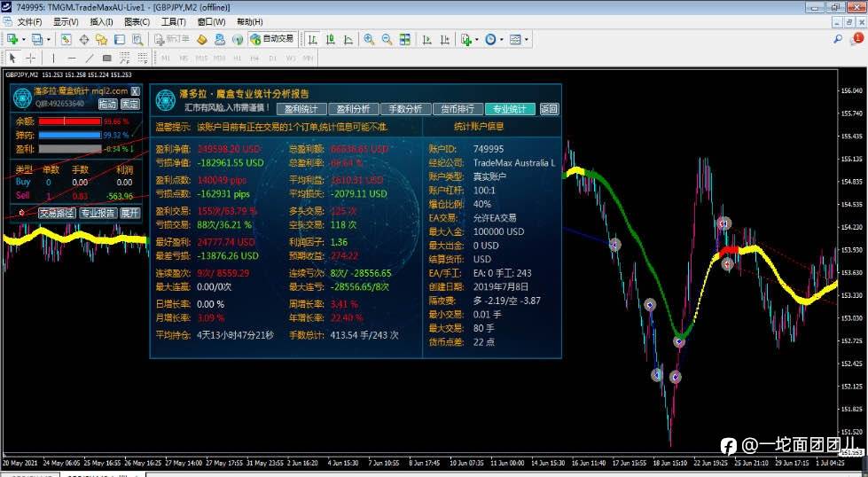Viewport: 868px width, 477px height.
Task: Open MetaEditor yellow book icon
Action: click(x=202, y=39)
